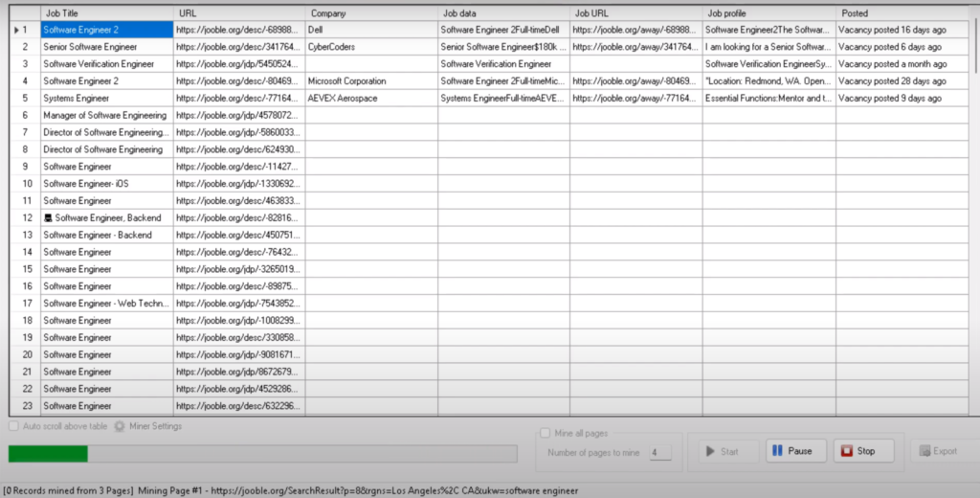Select row header number 10
The image size is (980, 498).
click(26, 183)
